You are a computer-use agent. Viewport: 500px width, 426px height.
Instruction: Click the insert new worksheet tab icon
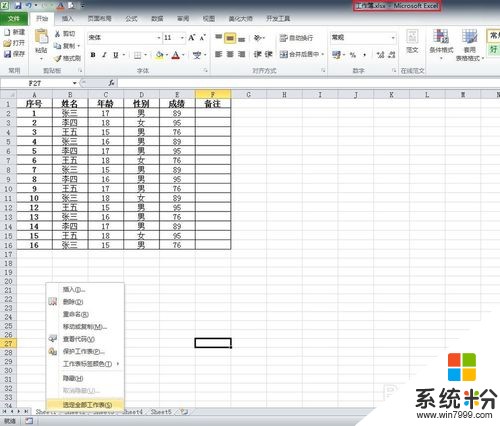coord(184,412)
